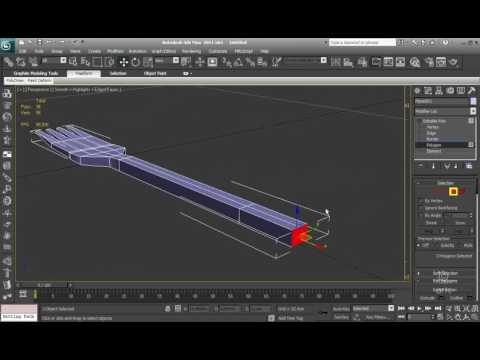Click the Use Pivot Point Center icon
Image resolution: width=480 pixels, height=360 pixels.
tap(186, 62)
